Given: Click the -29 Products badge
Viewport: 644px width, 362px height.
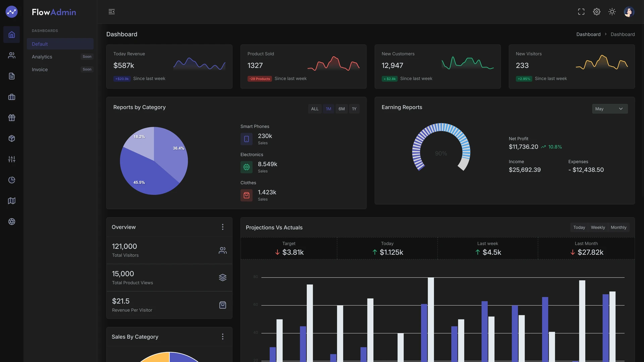Looking at the screenshot, I should point(260,79).
